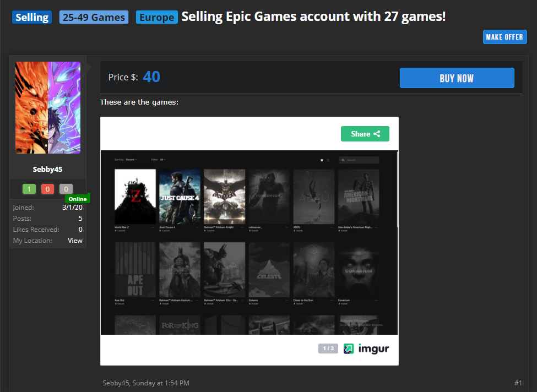
Task: Open Sebby45's avatar image
Action: click(48, 107)
